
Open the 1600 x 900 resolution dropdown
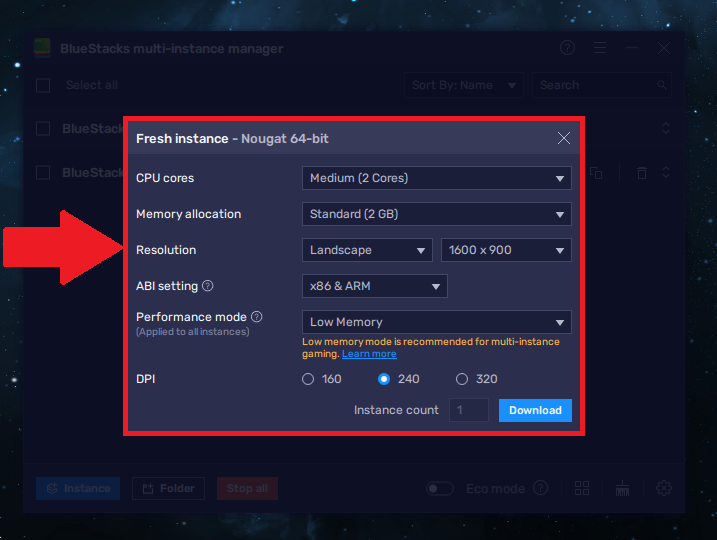click(506, 250)
